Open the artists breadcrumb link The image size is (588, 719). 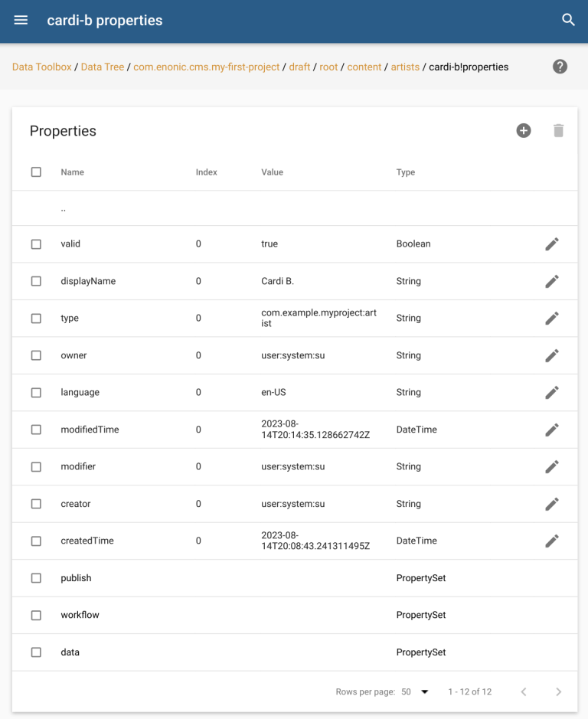point(405,67)
